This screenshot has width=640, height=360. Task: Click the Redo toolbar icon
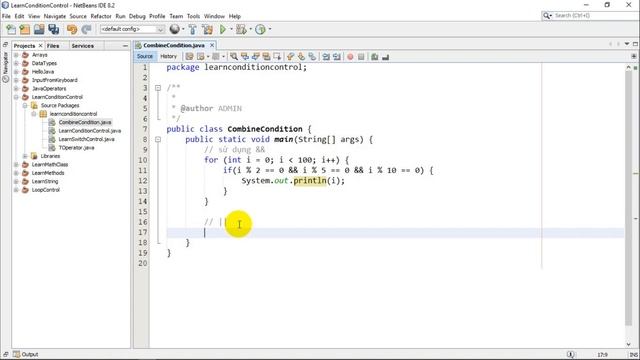[x=86, y=29]
